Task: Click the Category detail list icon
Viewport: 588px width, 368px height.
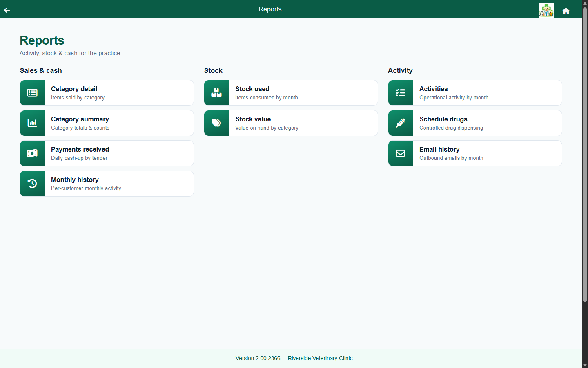Action: tap(32, 93)
